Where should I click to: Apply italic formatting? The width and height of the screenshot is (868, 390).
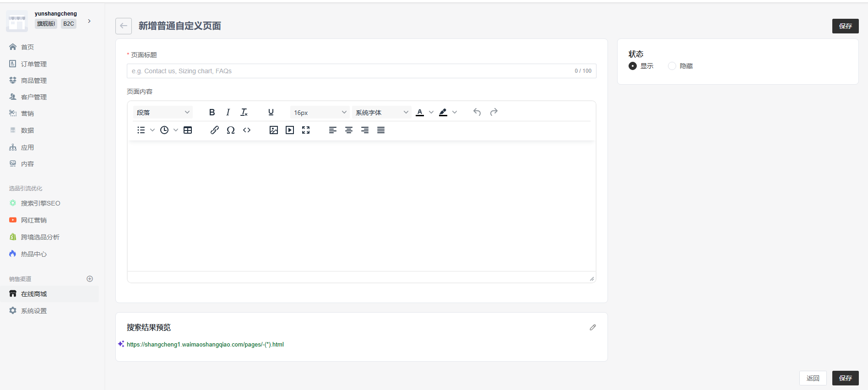click(x=228, y=112)
